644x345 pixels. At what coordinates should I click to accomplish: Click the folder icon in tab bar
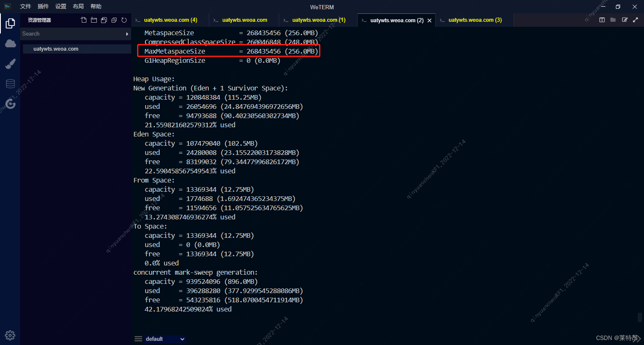click(613, 20)
